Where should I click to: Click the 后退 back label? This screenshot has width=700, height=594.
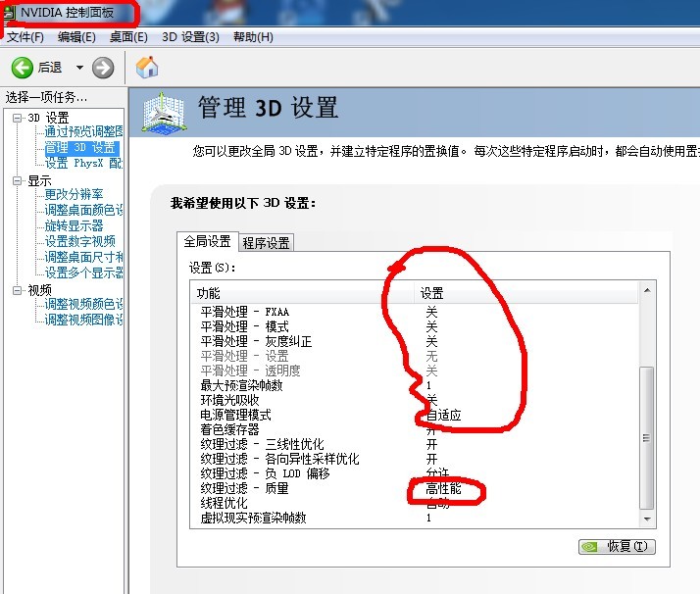[50, 68]
